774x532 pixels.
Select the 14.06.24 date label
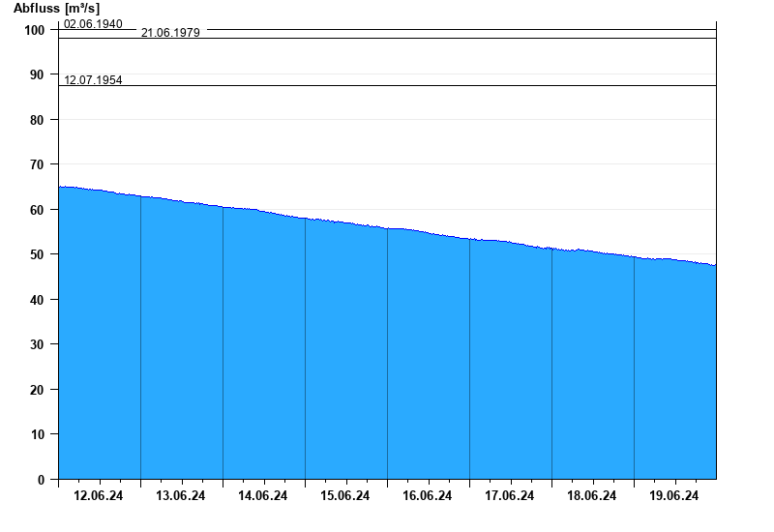(262, 495)
